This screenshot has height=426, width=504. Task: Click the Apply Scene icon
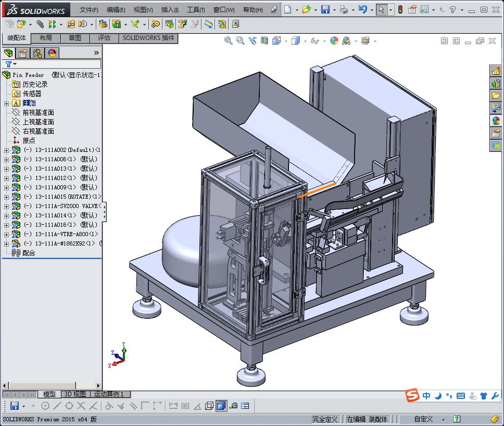click(346, 41)
